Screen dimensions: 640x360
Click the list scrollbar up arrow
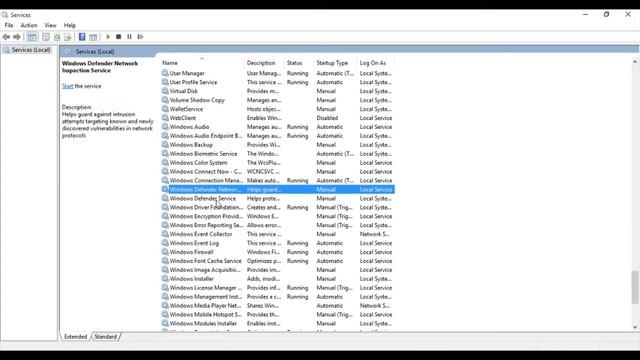pyautogui.click(x=635, y=62)
